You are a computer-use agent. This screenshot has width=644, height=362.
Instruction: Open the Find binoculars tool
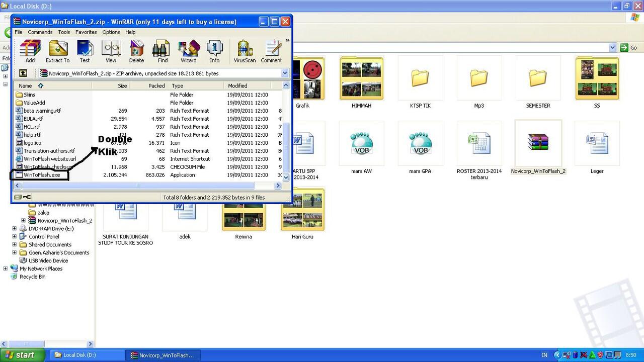coord(163,52)
